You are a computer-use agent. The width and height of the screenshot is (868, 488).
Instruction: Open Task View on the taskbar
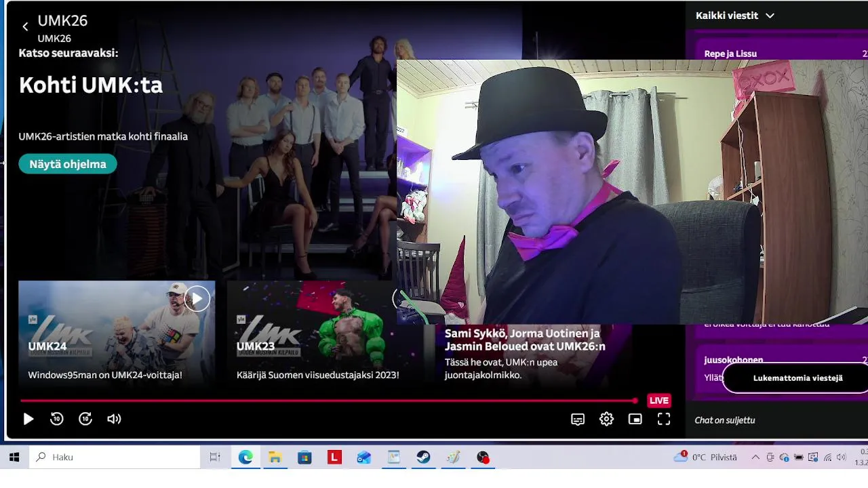point(215,457)
